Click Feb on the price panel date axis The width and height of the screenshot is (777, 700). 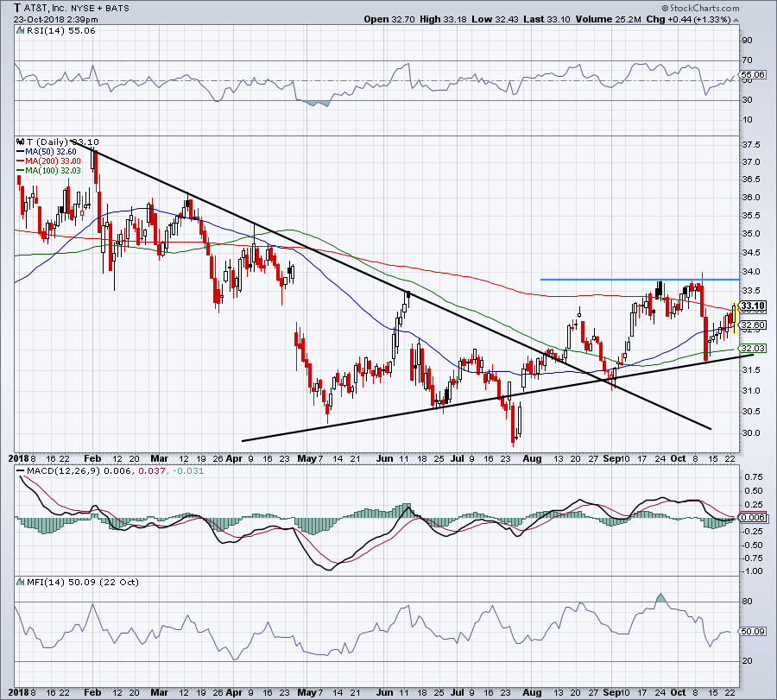[x=92, y=458]
